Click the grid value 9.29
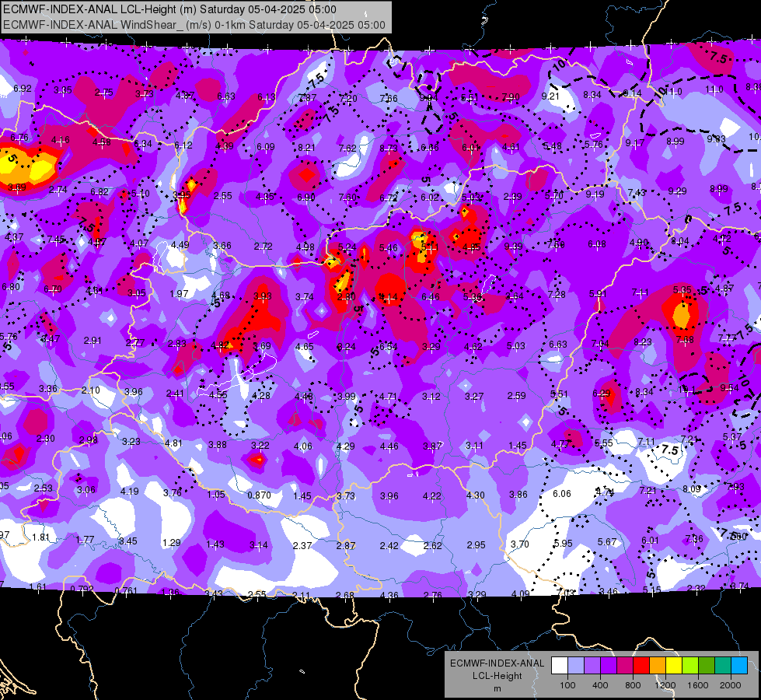The image size is (761, 700). [x=677, y=191]
